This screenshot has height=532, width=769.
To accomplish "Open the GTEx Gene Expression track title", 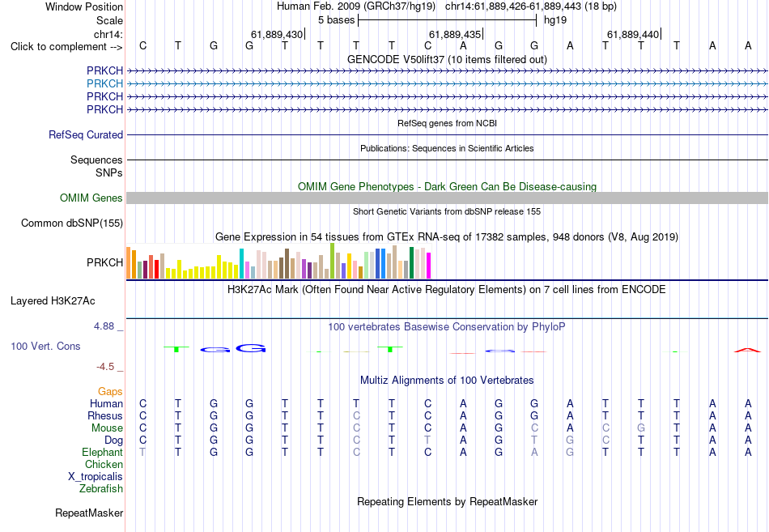I will [447, 237].
